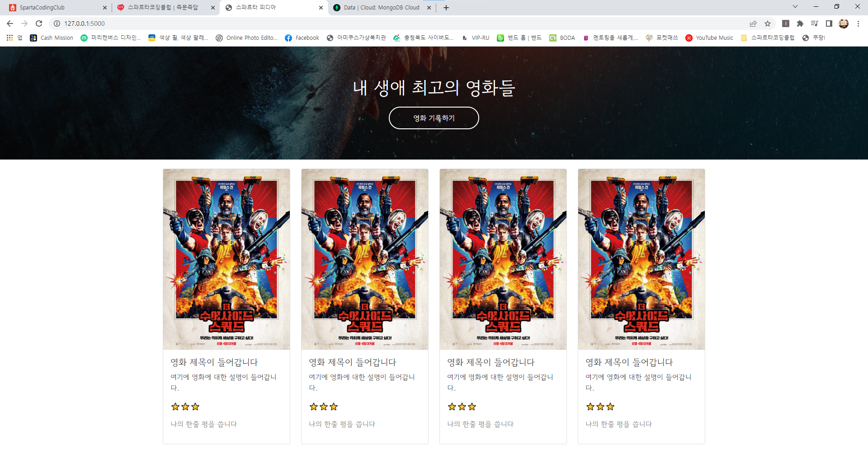Image resolution: width=868 pixels, height=470 pixels.
Task: Open the media control icon in toolbar
Action: (x=815, y=23)
